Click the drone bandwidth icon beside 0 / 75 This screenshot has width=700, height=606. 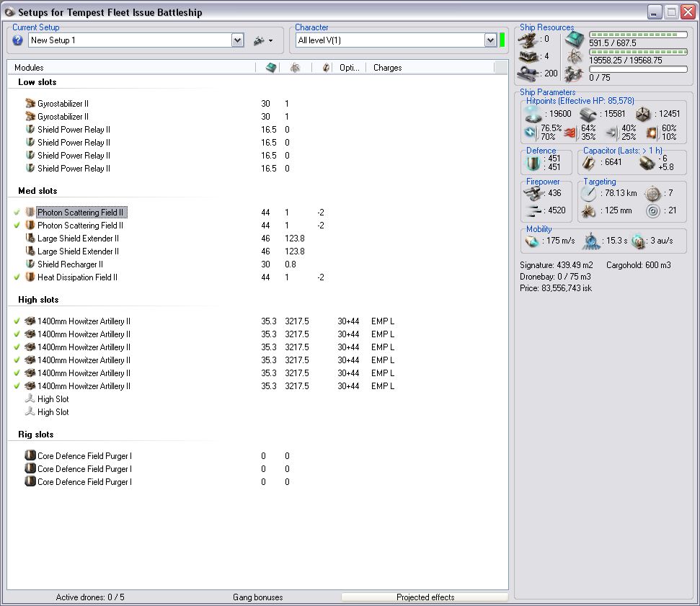coord(573,73)
